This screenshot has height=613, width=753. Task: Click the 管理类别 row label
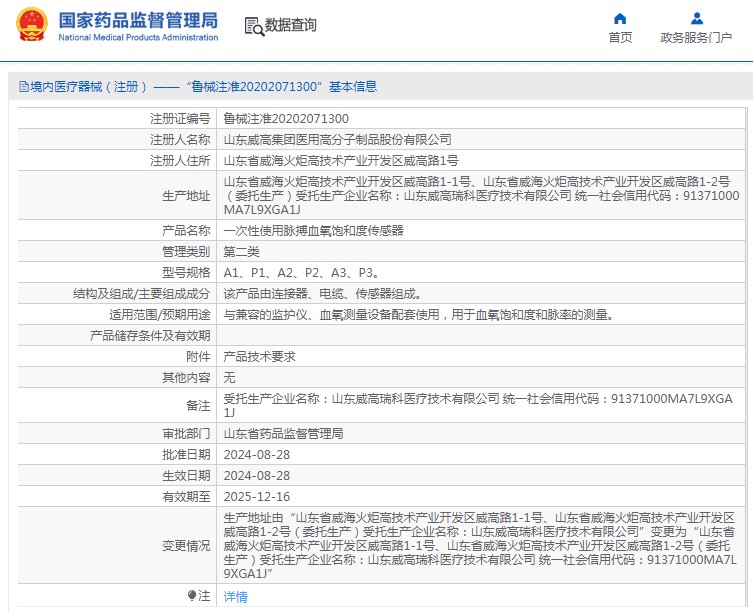coord(186,252)
